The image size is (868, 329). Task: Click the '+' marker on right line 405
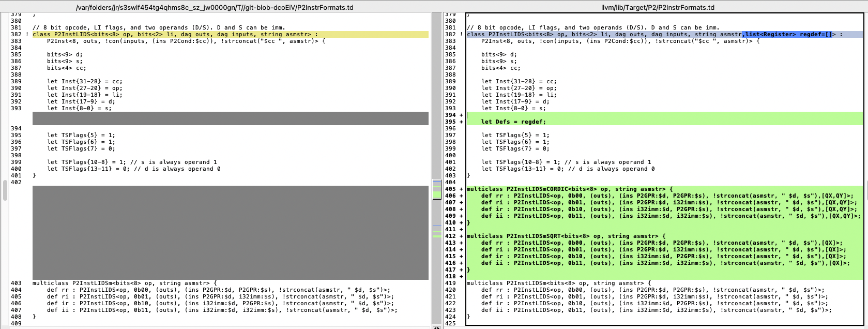point(461,189)
